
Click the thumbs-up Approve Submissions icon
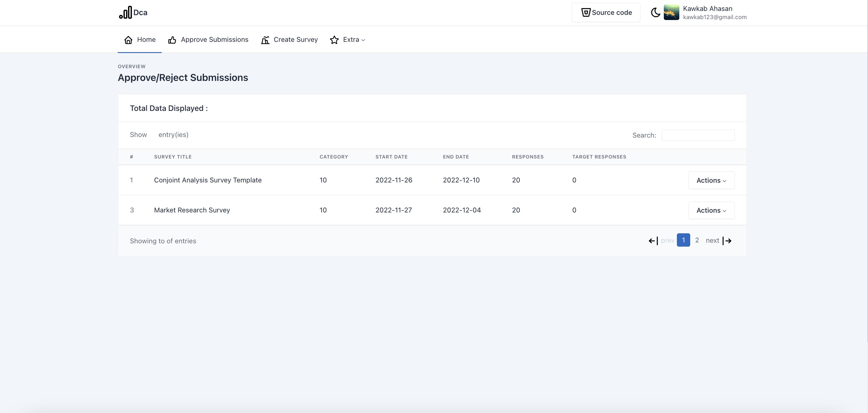click(172, 40)
